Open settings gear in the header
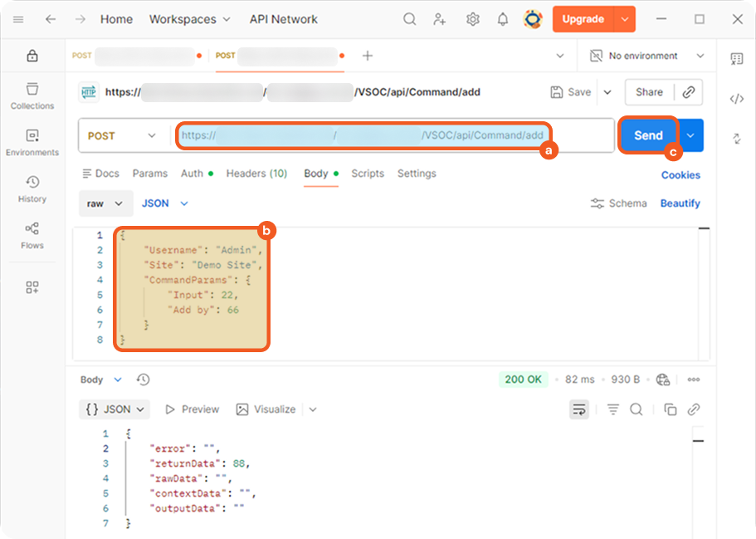 click(472, 19)
